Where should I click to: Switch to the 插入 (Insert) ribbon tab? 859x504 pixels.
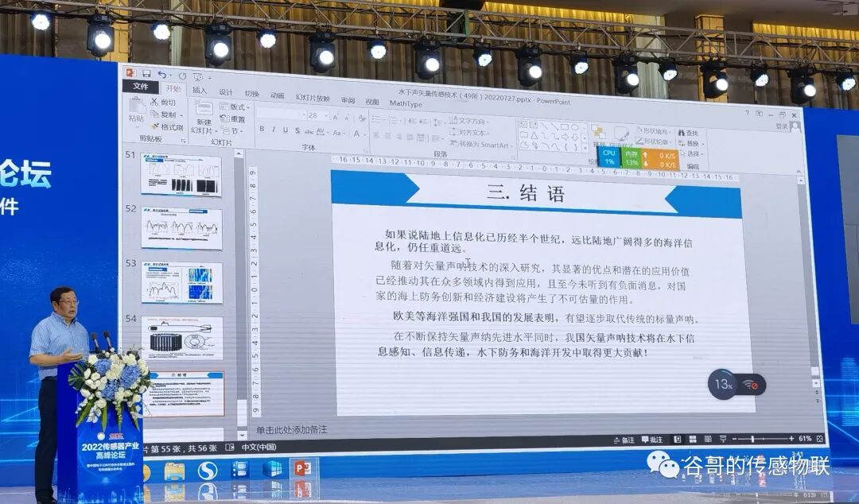coord(199,91)
